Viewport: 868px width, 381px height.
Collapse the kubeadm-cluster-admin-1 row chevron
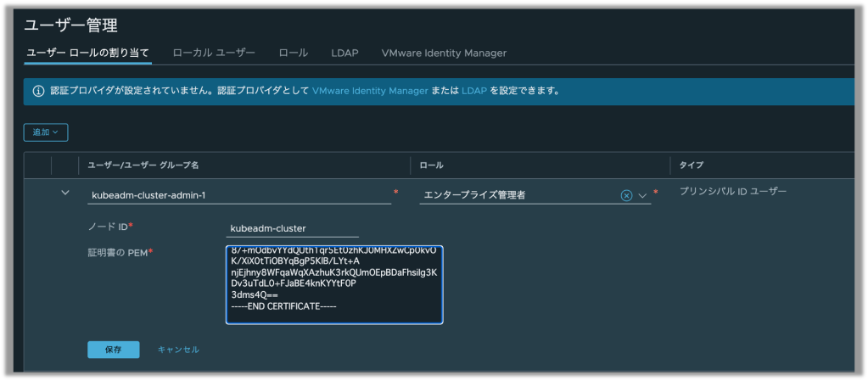pyautogui.click(x=65, y=193)
